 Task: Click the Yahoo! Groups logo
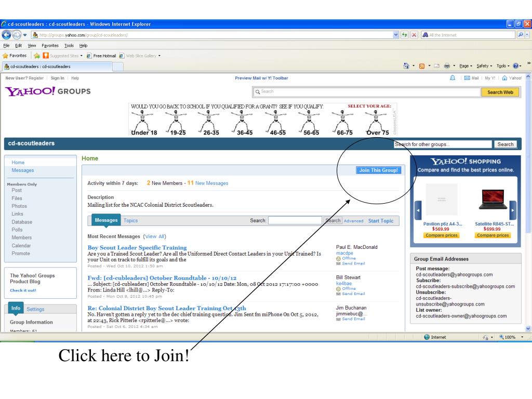[48, 91]
